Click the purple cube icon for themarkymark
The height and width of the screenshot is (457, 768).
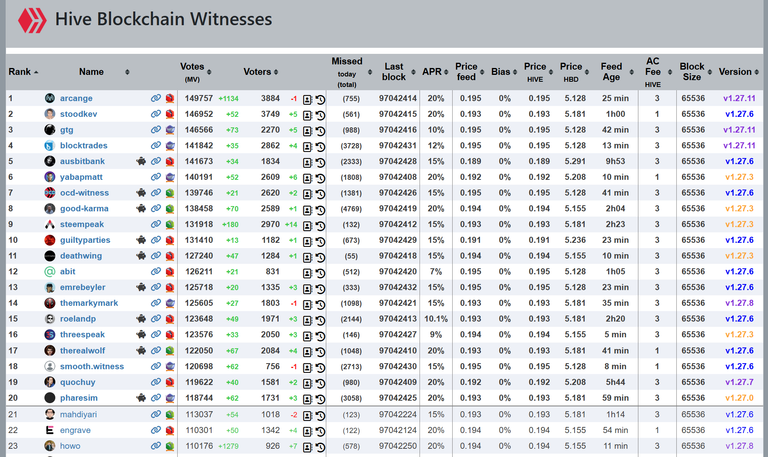pyautogui.click(x=170, y=303)
